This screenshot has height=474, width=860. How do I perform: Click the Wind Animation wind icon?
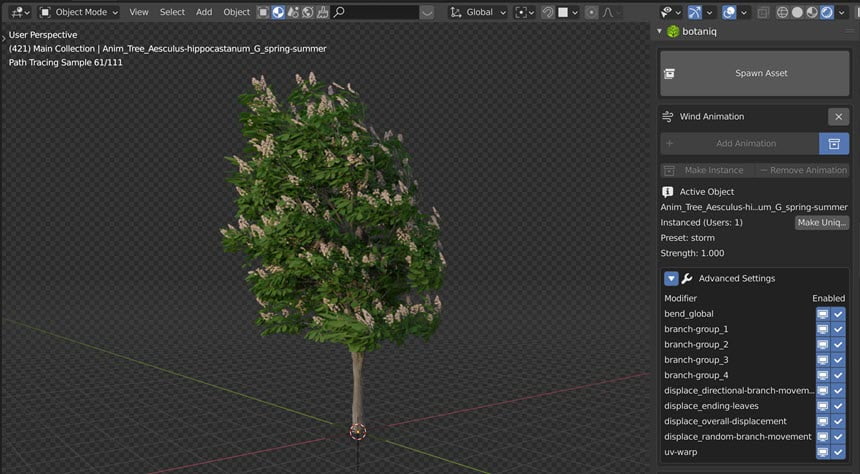coord(667,116)
